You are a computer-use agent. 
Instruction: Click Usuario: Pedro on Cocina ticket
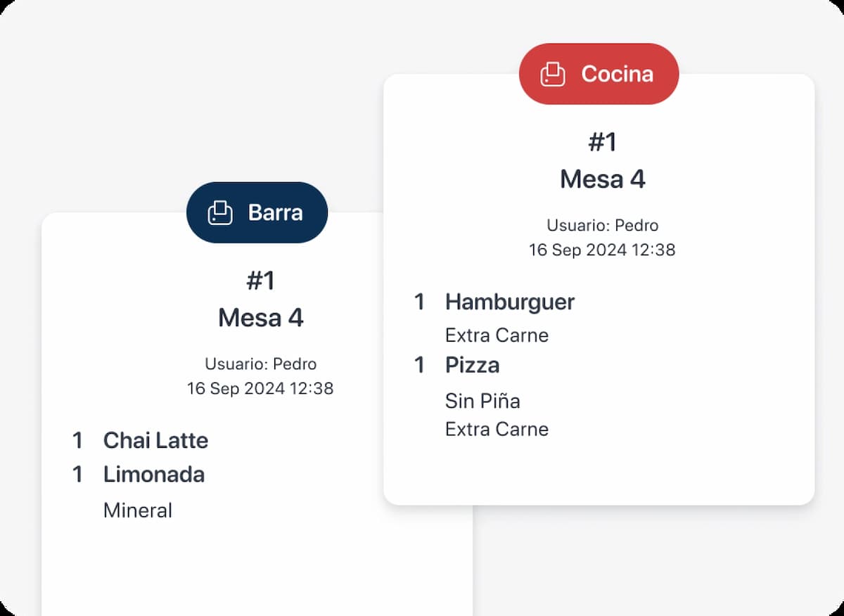(603, 225)
